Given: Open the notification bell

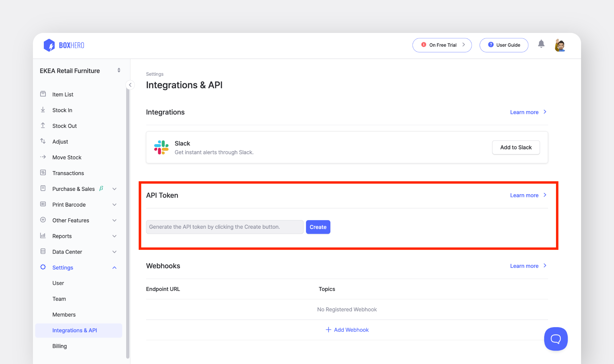Looking at the screenshot, I should pyautogui.click(x=541, y=44).
